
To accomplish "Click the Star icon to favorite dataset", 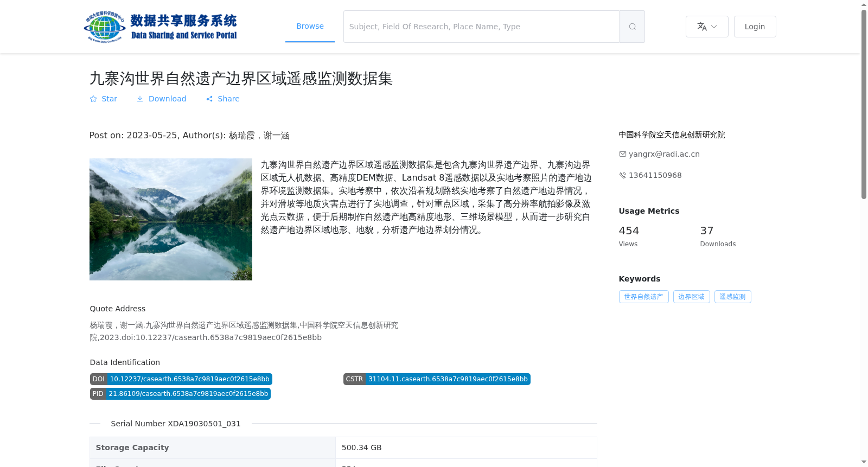I will click(x=93, y=99).
